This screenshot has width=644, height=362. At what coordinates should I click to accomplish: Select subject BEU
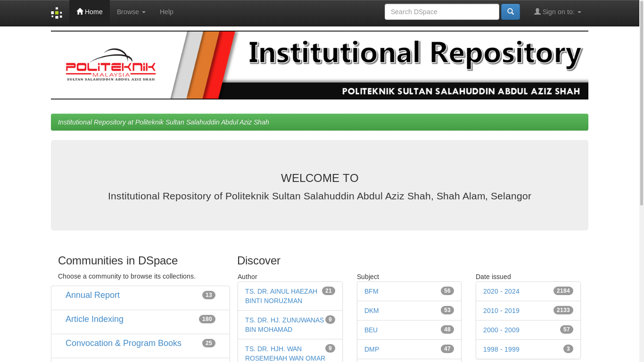click(371, 330)
